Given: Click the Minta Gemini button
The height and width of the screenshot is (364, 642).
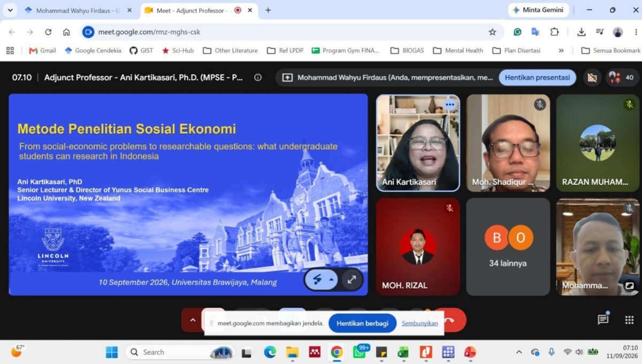Looking at the screenshot, I should [538, 10].
